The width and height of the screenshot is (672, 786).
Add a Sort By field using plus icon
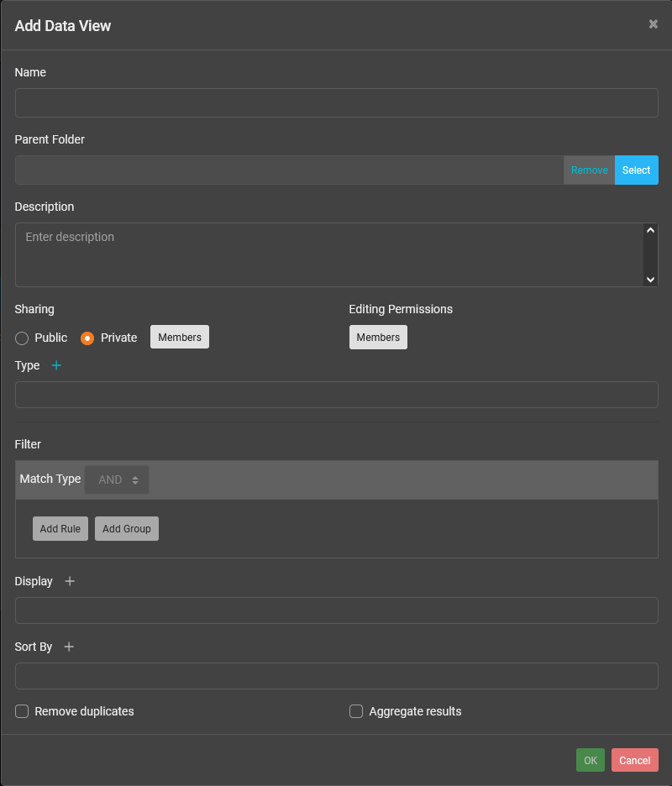point(68,647)
